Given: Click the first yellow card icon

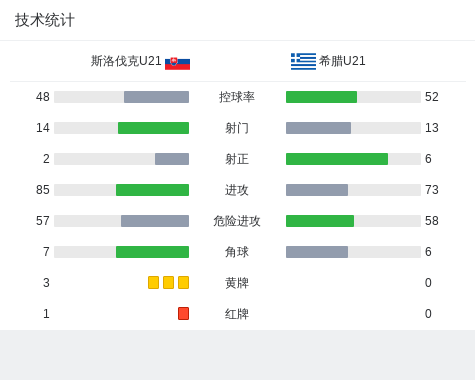Looking at the screenshot, I should 153,282.
